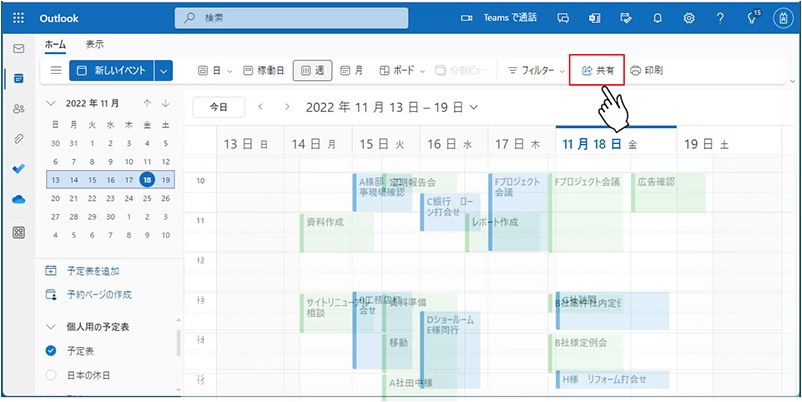Open the フィルター dropdown
The height and width of the screenshot is (402, 802).
point(536,71)
